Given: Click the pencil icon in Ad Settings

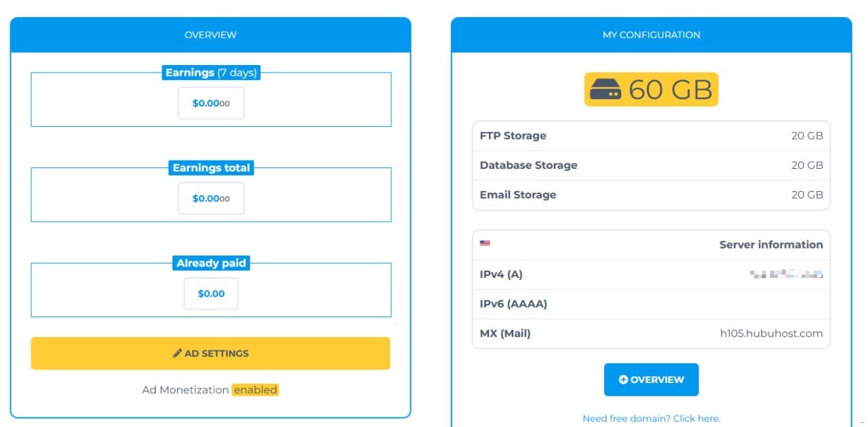Looking at the screenshot, I should point(177,353).
